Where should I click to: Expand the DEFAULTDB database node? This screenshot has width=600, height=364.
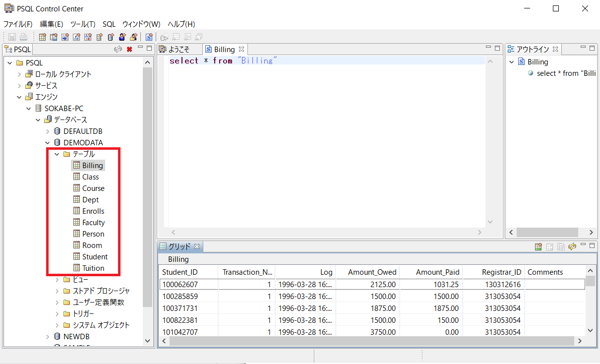48,131
